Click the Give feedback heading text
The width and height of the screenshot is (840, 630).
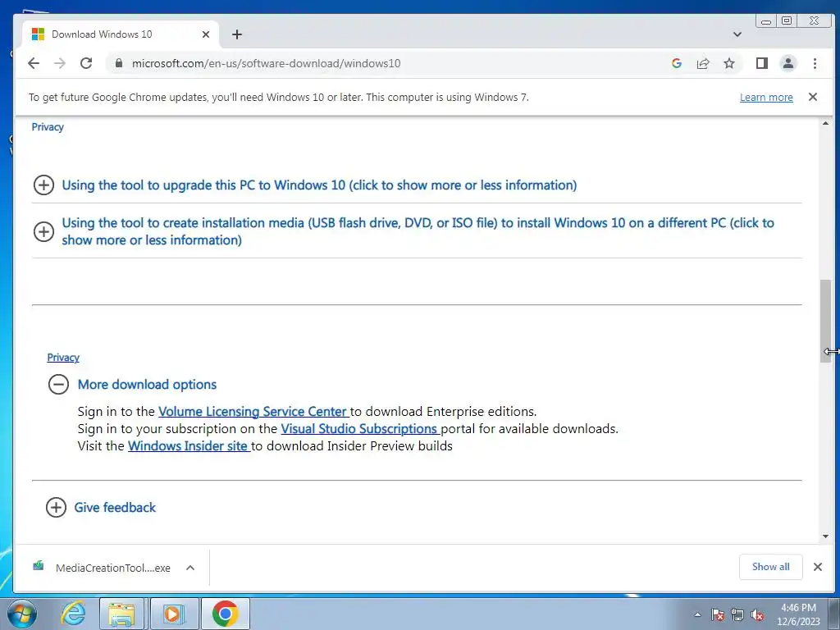pos(115,507)
